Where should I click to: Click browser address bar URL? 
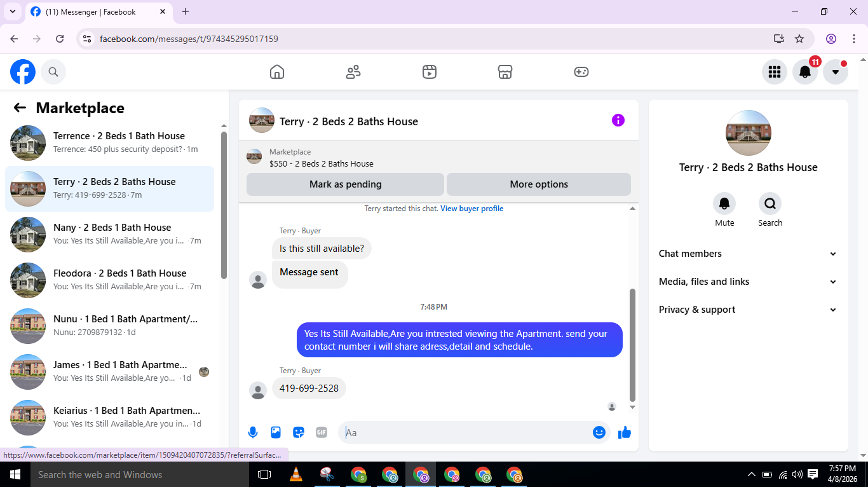pos(189,39)
